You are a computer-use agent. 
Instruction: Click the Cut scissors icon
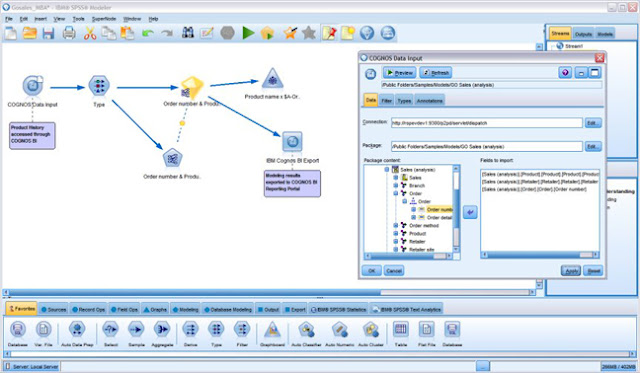[90, 33]
